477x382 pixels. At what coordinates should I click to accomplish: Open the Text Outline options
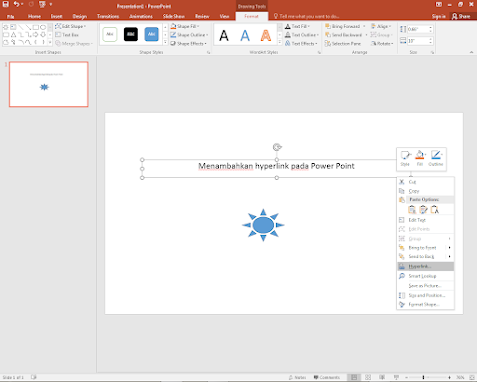click(x=302, y=35)
